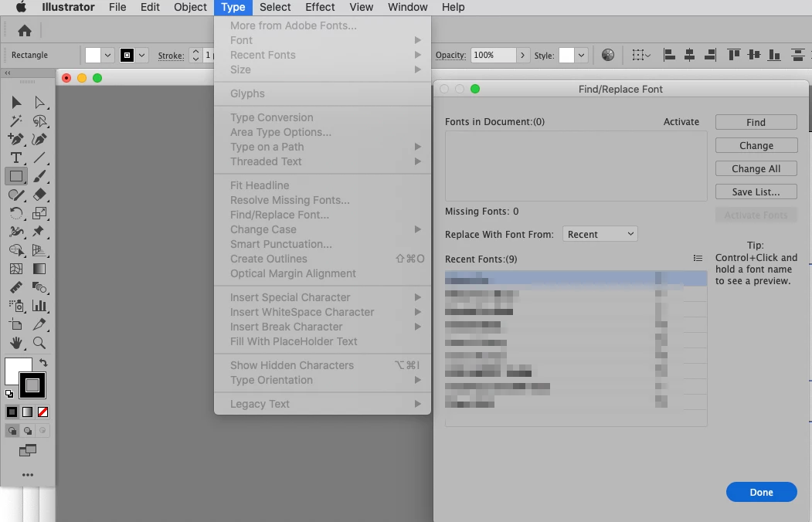Collapse the toolbar double arrows
Image resolution: width=812 pixels, height=522 pixels.
[7, 73]
